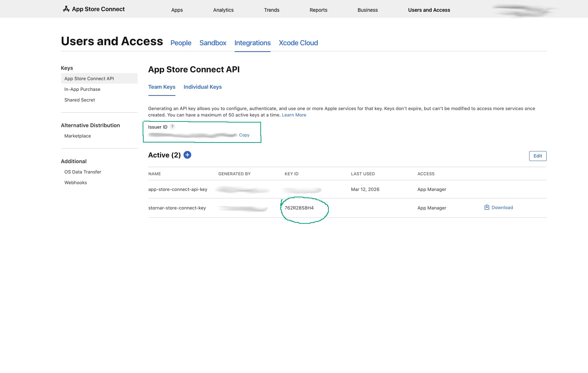Go to Trends in top navigation
The width and height of the screenshot is (588, 373).
[x=272, y=10]
